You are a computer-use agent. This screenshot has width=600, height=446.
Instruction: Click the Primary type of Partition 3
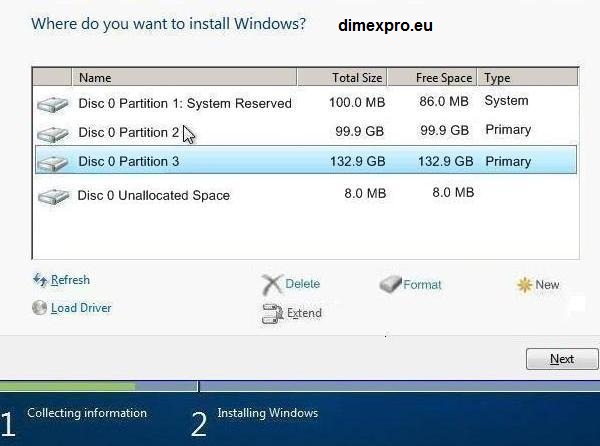[508, 161]
